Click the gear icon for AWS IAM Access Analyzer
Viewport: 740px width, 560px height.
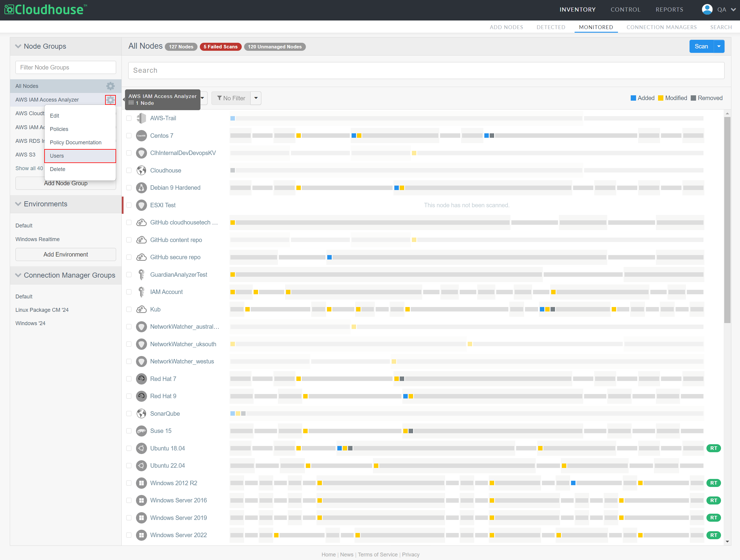110,100
